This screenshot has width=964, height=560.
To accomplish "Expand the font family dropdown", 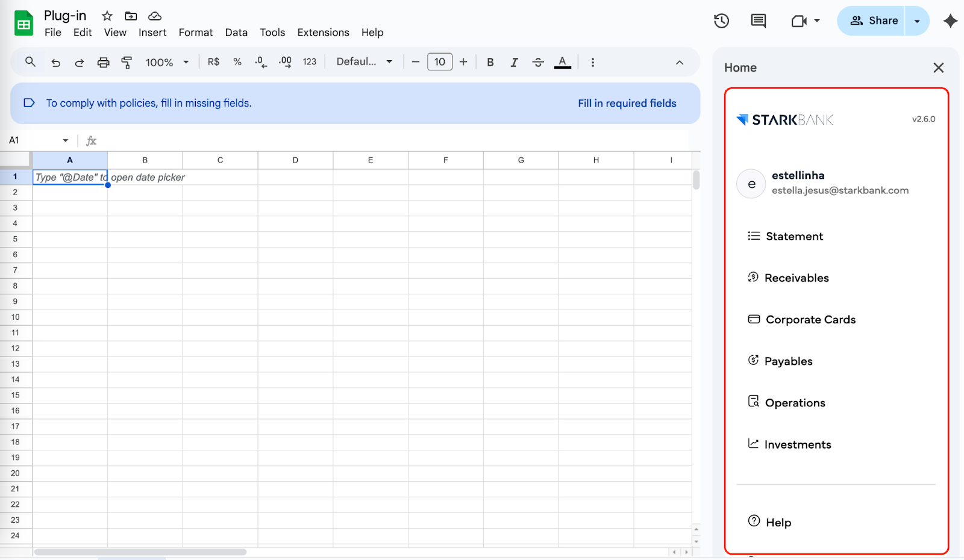I will click(364, 62).
